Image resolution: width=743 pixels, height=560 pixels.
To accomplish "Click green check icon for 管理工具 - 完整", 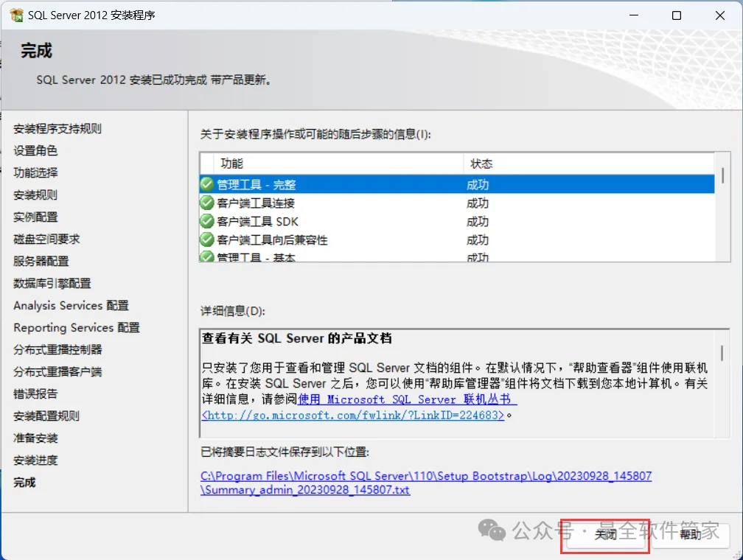I will [207, 184].
